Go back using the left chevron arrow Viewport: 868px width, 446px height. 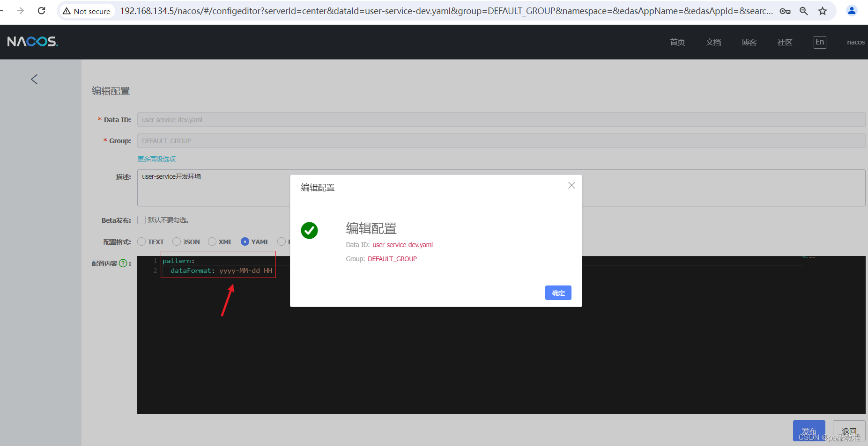tap(34, 79)
